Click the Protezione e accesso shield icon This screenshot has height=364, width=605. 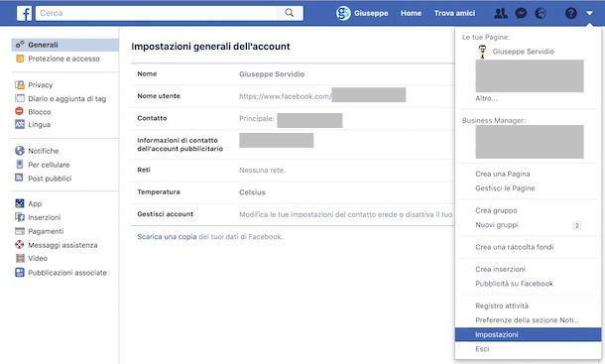20,59
